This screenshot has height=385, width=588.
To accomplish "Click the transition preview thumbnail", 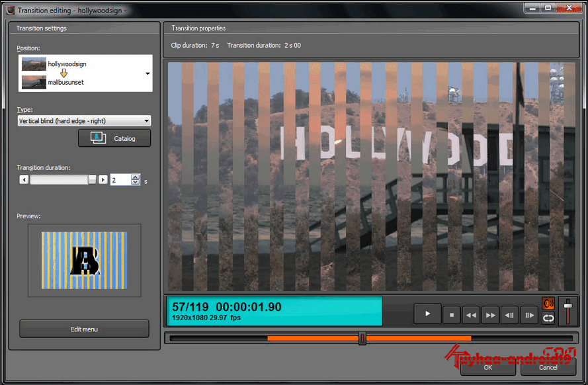I will [85, 260].
